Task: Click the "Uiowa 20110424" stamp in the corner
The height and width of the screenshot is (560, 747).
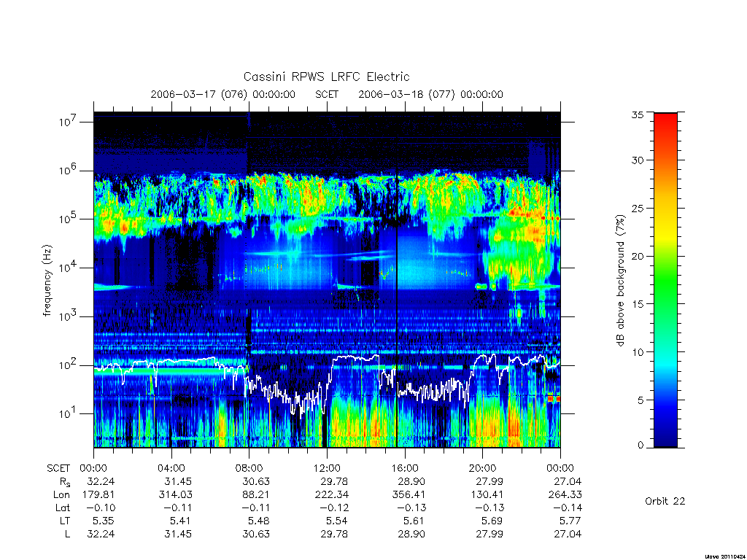Action: (x=724, y=556)
